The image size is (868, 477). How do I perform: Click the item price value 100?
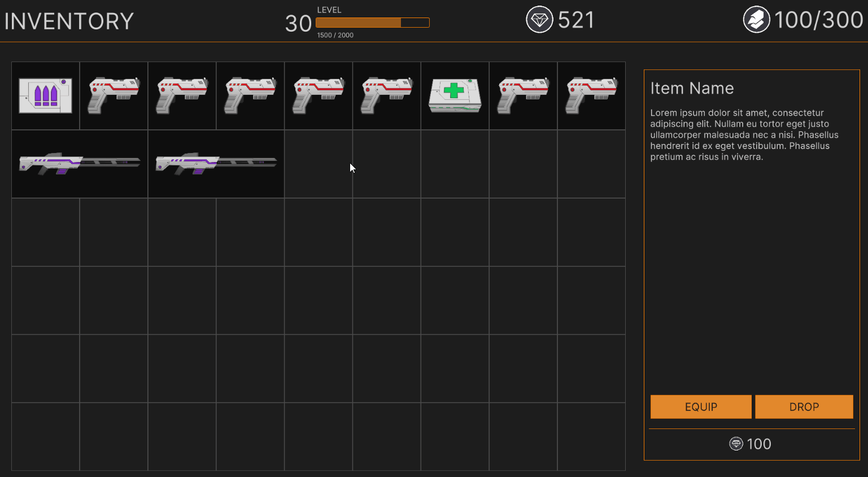(759, 444)
